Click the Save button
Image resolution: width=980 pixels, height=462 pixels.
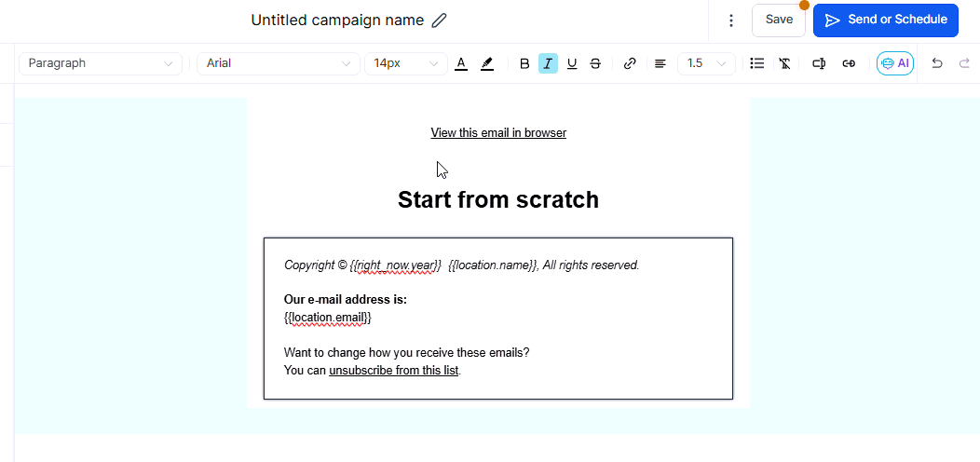coord(779,20)
